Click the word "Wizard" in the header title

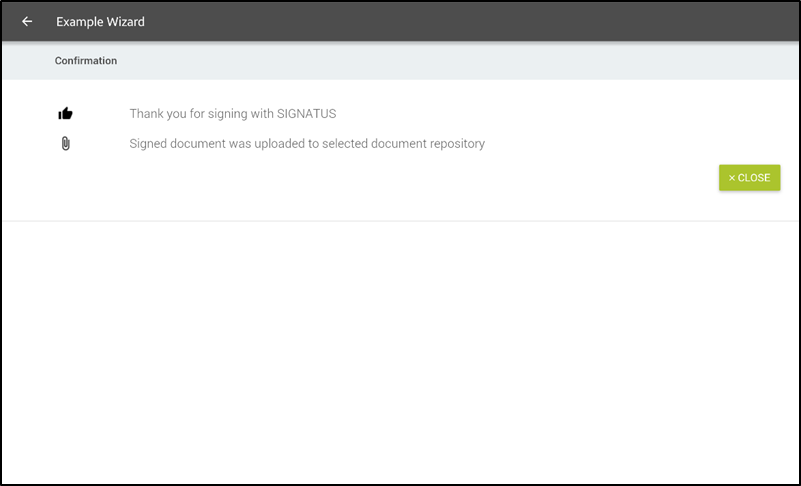point(125,22)
